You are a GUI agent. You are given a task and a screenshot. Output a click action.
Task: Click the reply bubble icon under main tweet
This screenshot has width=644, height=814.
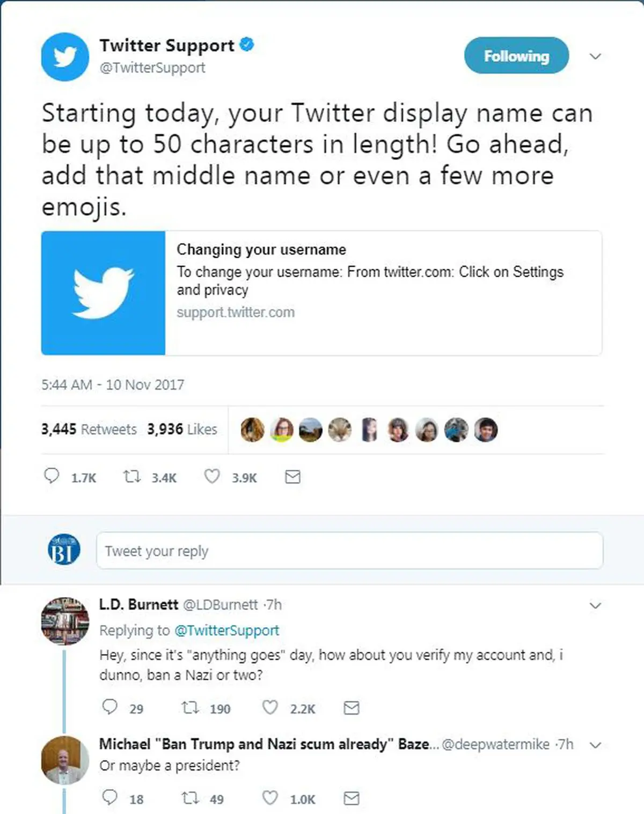tap(52, 476)
